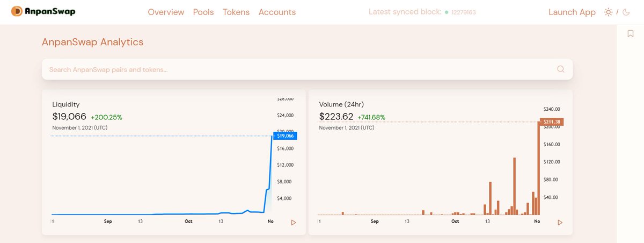Click the $19,066 blue price label on chart

285,136
